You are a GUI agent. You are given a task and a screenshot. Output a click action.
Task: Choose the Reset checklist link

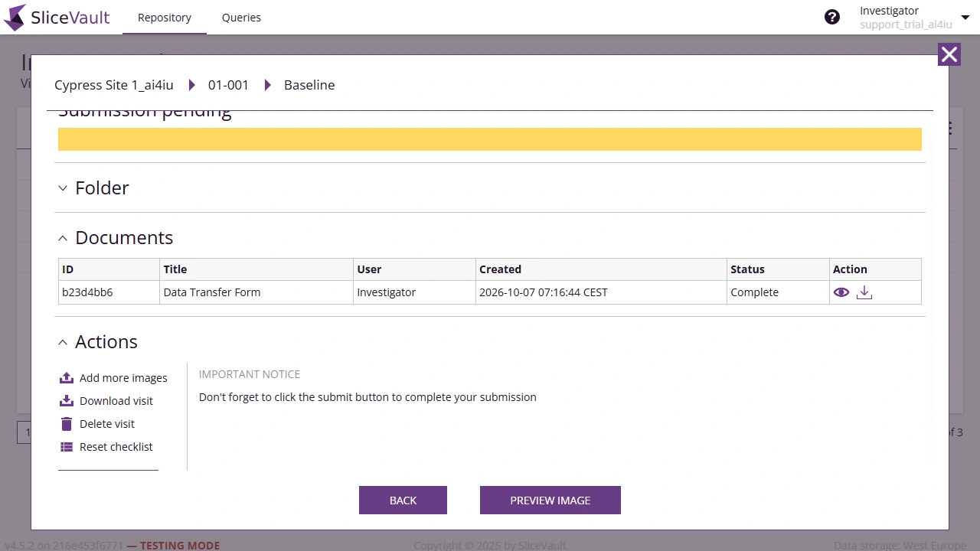pos(116,447)
